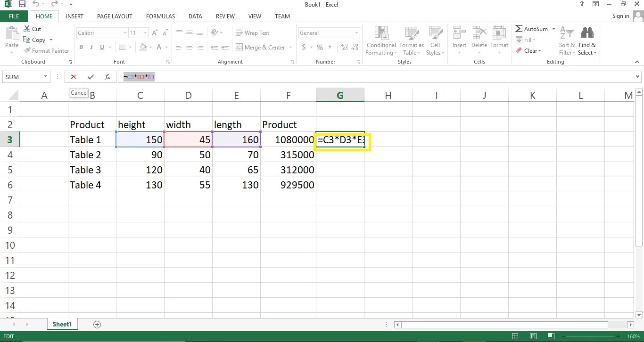Switch to the INSERT tab
The height and width of the screenshot is (342, 644).
click(74, 16)
